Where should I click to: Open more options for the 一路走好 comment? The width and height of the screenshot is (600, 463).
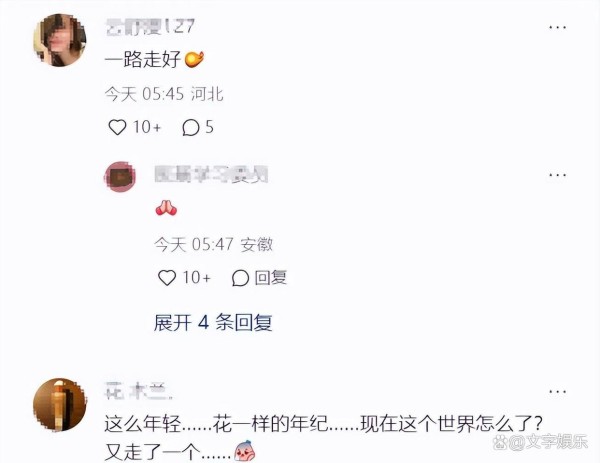click(x=558, y=27)
